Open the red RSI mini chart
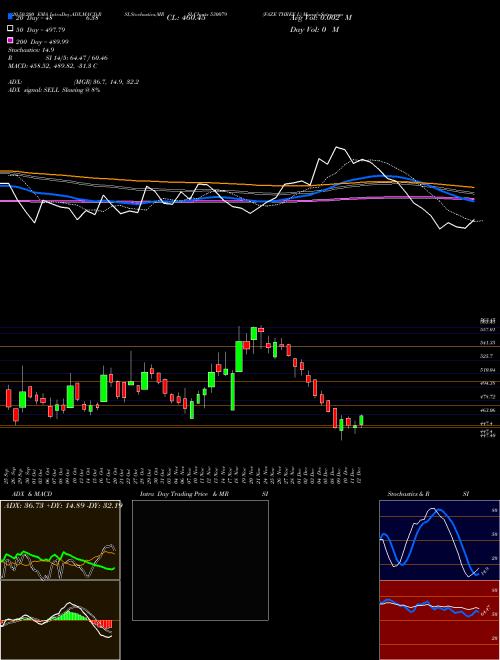Viewport: 500px width, 660px height. tap(439, 620)
